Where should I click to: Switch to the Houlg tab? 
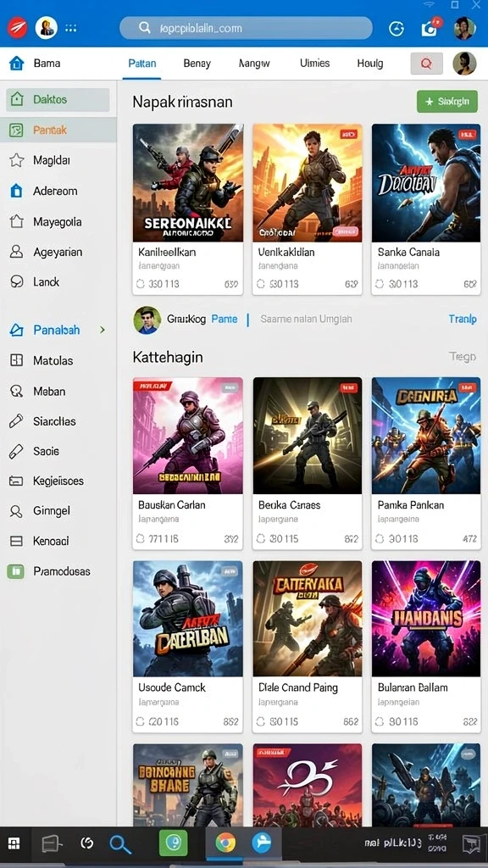click(370, 63)
